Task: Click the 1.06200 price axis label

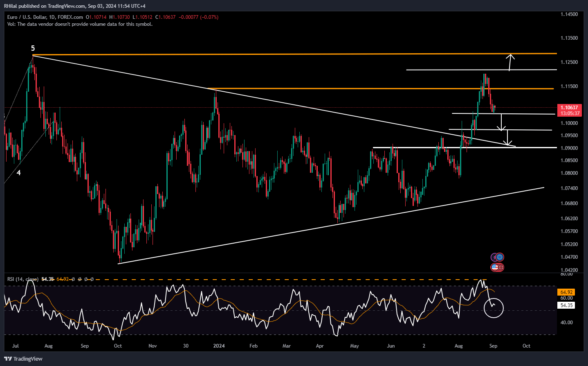Action: (x=569, y=219)
